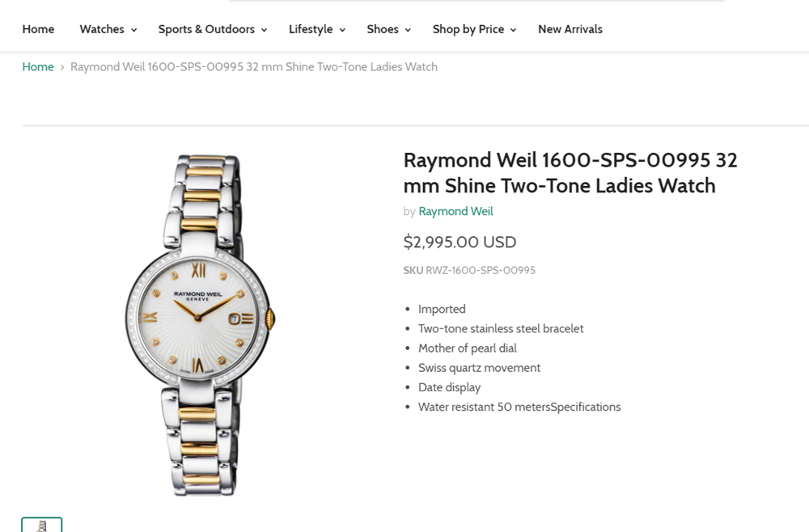Image resolution: width=809 pixels, height=532 pixels.
Task: Expand the Sports & Outdoors chevron arrow
Action: pos(264,30)
